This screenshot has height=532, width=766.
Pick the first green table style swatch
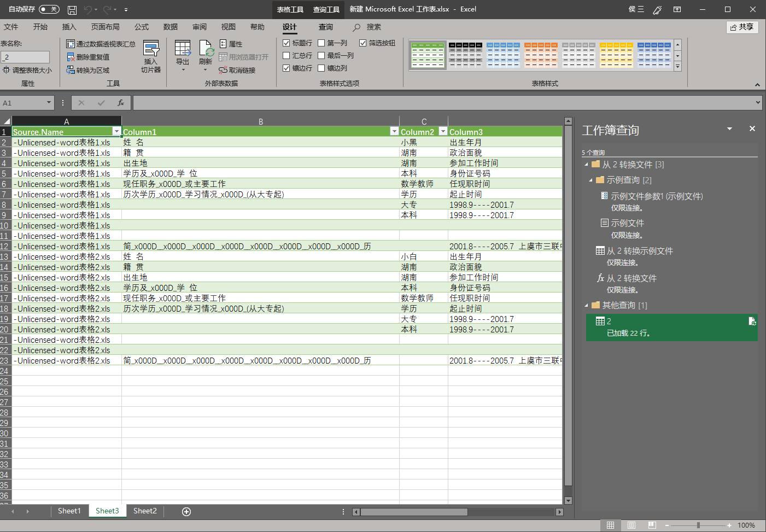pyautogui.click(x=429, y=55)
